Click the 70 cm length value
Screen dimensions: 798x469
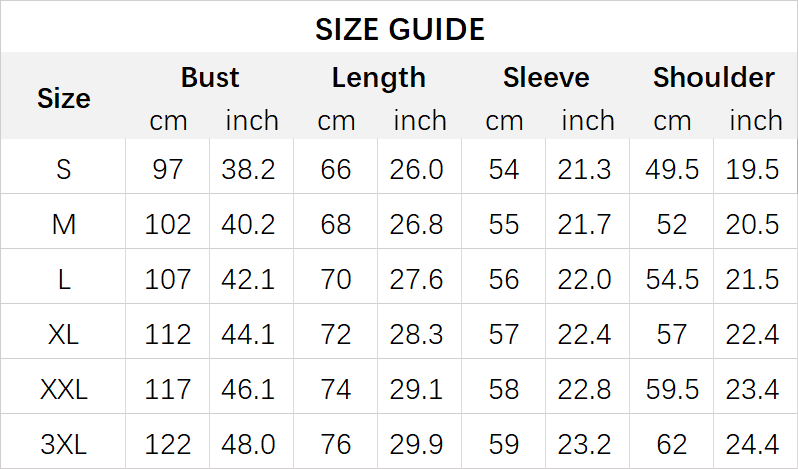(x=336, y=278)
